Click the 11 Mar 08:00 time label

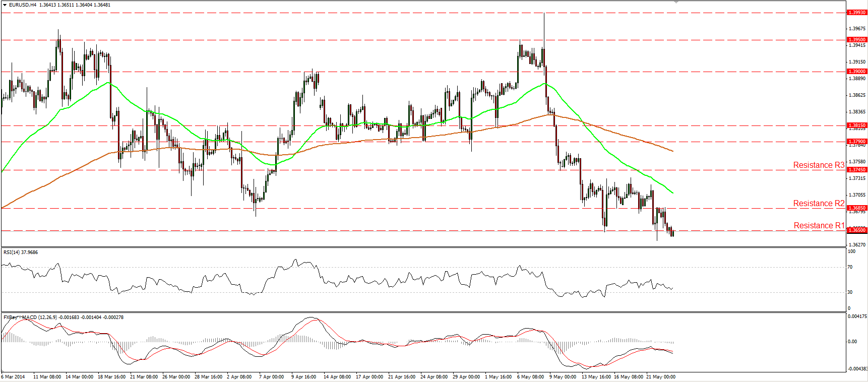tap(47, 376)
